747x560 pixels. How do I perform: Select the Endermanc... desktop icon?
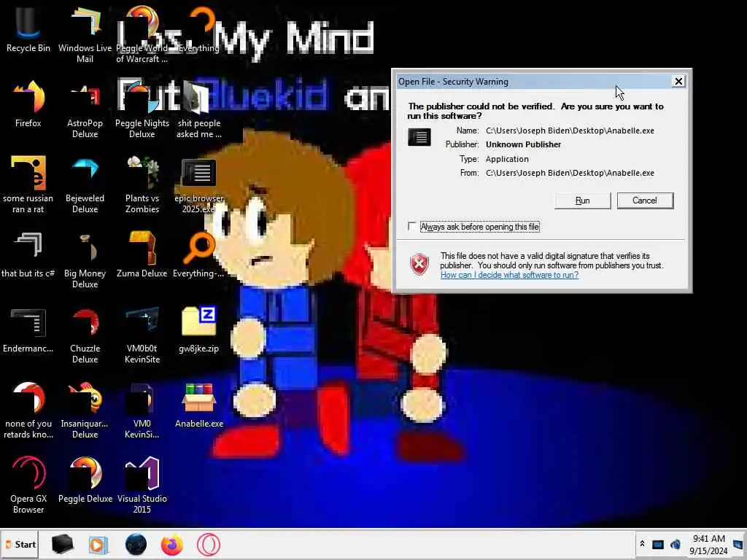[28, 330]
